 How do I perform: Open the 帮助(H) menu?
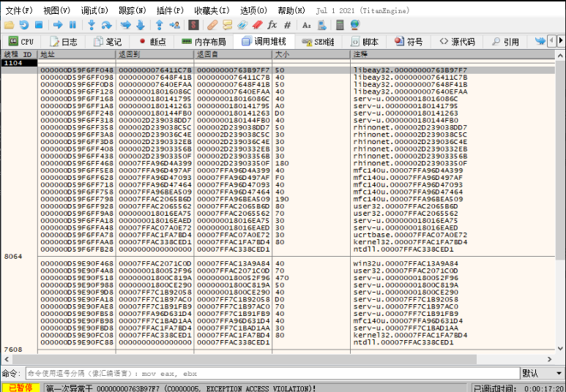(x=291, y=10)
